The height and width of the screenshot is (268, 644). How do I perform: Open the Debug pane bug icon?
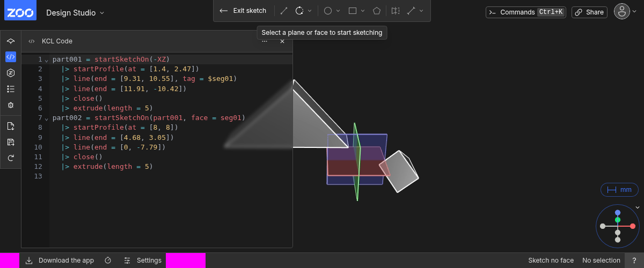tap(10, 106)
